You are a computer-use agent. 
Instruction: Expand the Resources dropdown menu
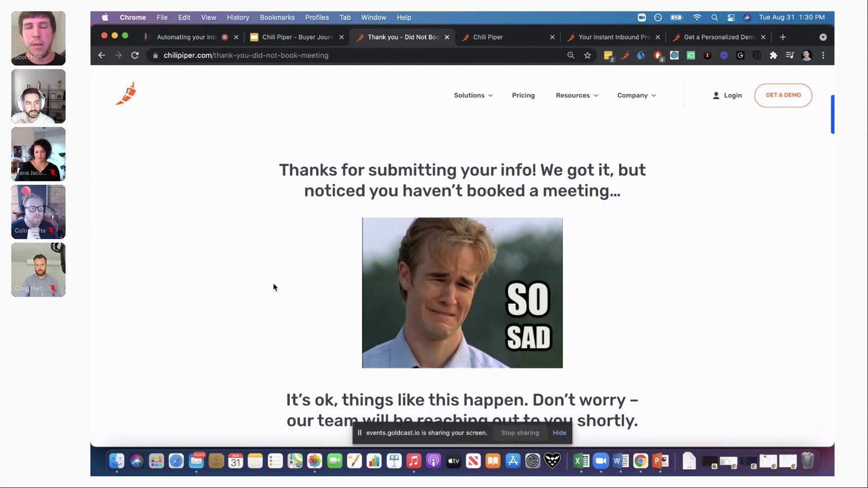tap(576, 95)
